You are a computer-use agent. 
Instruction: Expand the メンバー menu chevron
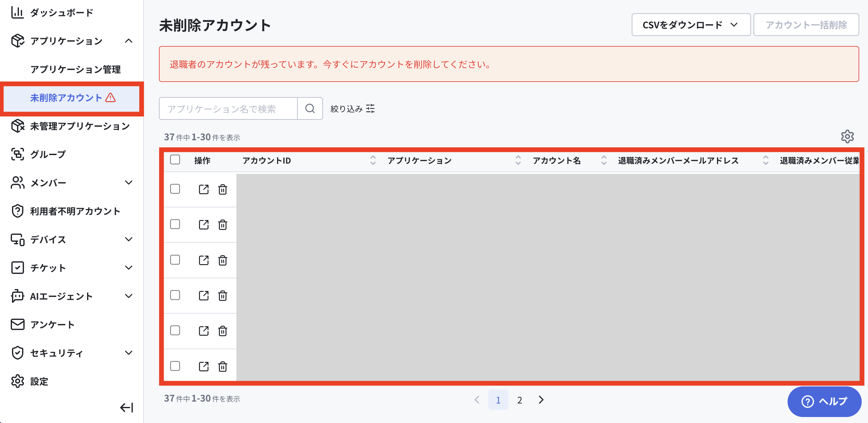coord(128,183)
